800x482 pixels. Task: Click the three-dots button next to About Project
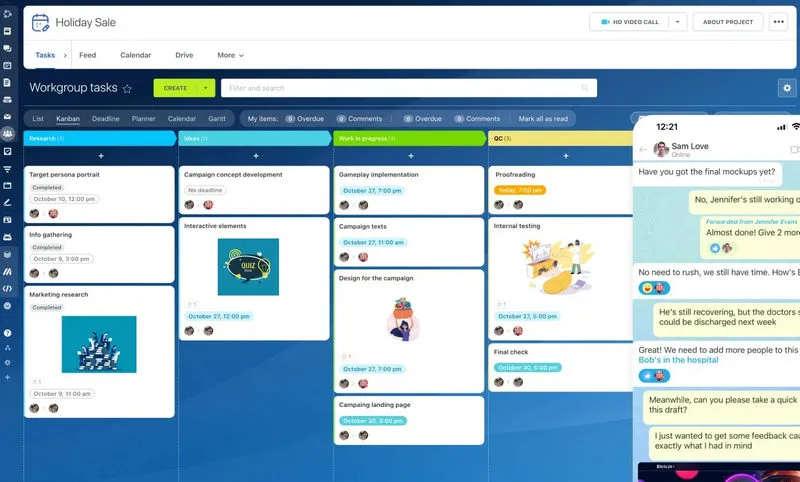779,22
